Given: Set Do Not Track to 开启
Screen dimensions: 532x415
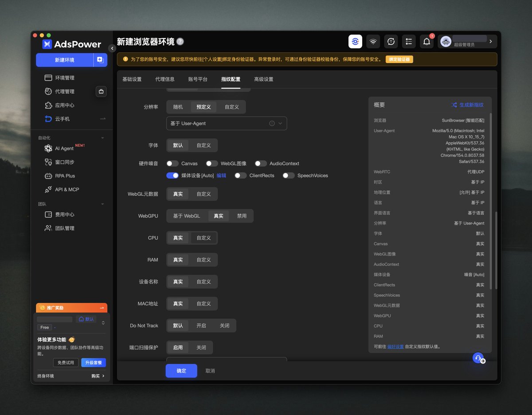Looking at the screenshot, I should 201,326.
